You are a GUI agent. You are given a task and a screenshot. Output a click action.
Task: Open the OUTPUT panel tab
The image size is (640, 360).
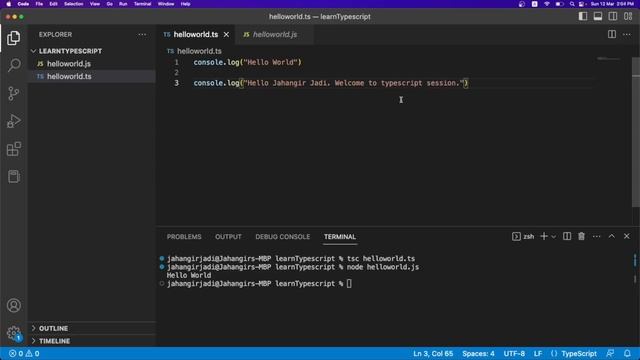coord(228,237)
